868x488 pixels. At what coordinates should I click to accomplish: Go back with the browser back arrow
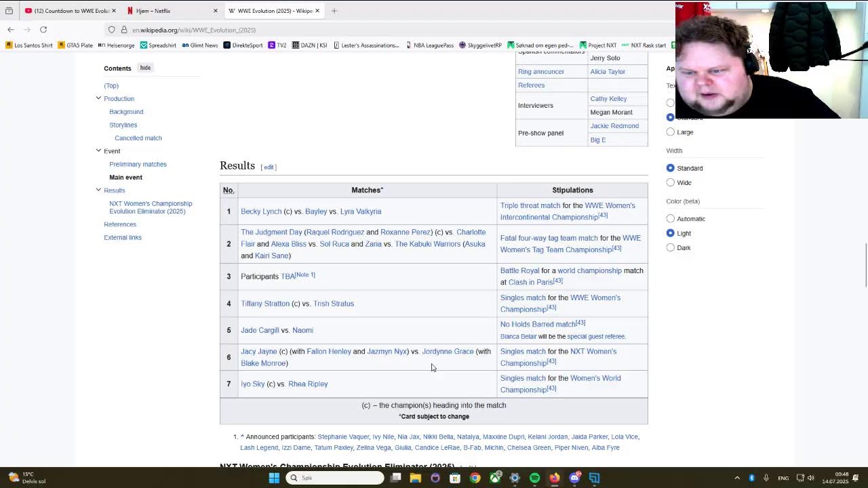pyautogui.click(x=11, y=30)
